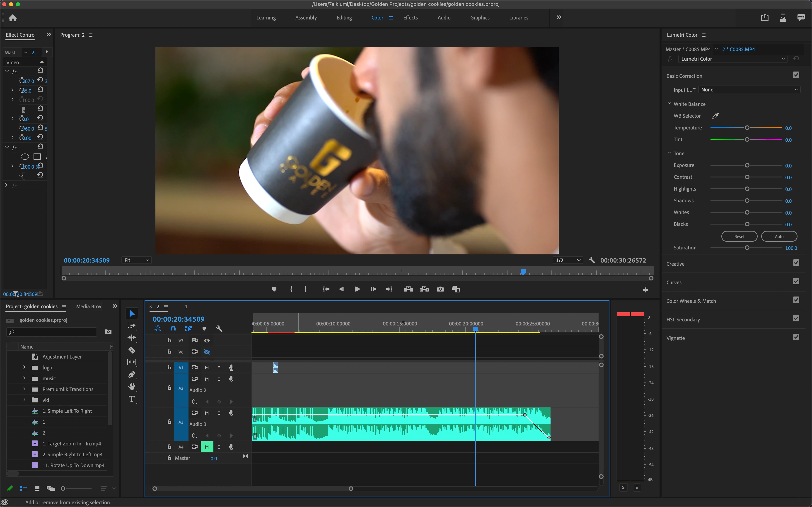Screen dimensions: 812x507
Task: Uncheck the Vignette checkbox
Action: click(796, 337)
